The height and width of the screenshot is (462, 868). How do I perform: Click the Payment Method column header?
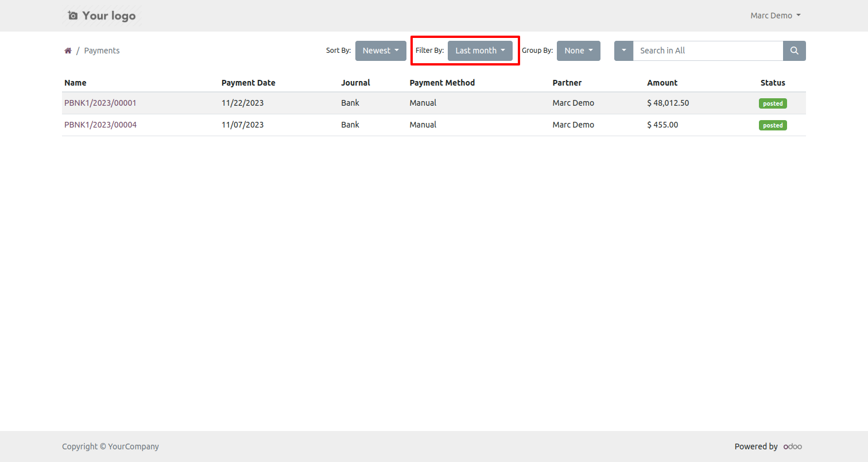(442, 83)
